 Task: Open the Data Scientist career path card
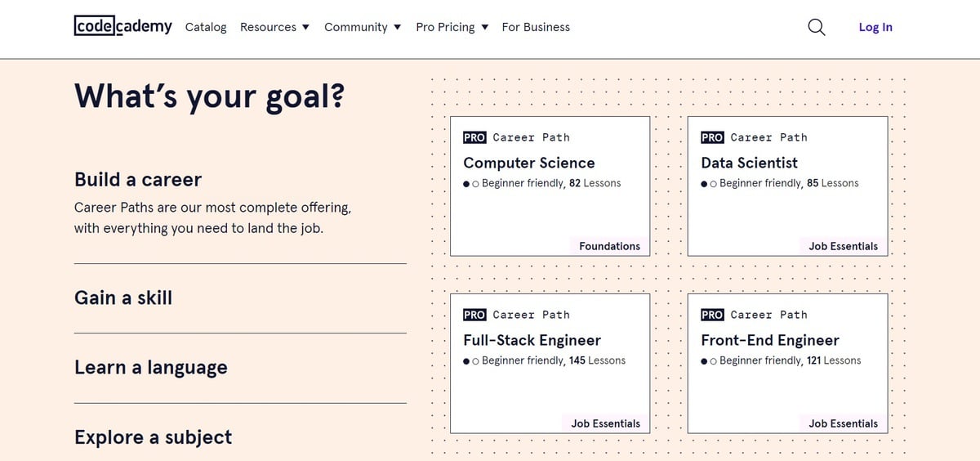(787, 186)
